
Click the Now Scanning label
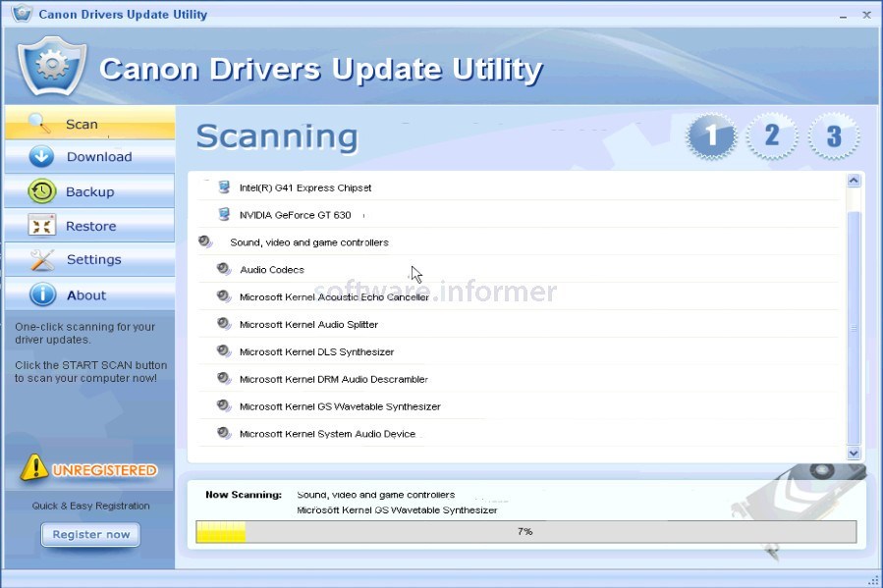(244, 495)
